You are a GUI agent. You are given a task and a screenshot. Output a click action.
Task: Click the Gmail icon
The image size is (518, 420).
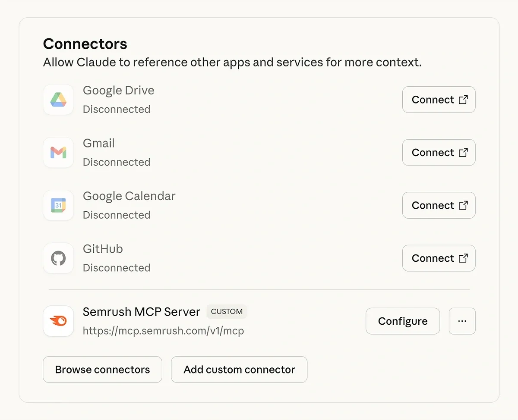click(58, 152)
